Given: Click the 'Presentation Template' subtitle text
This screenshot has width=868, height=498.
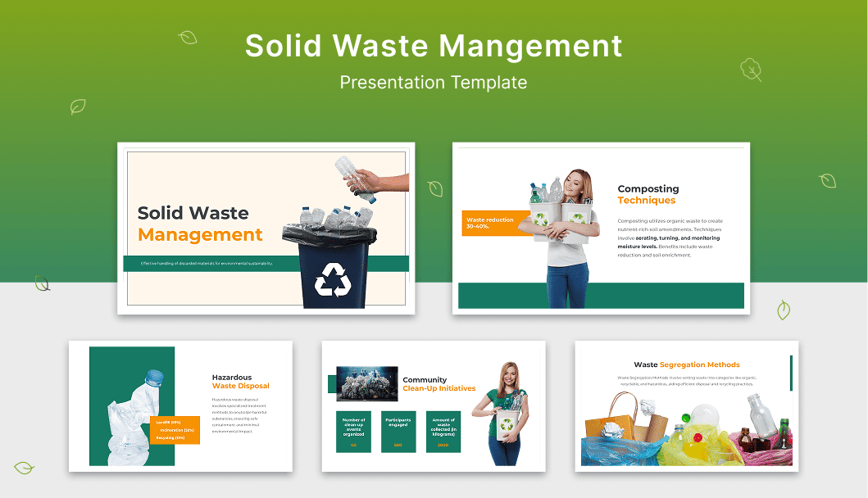Looking at the screenshot, I should pyautogui.click(x=434, y=82).
